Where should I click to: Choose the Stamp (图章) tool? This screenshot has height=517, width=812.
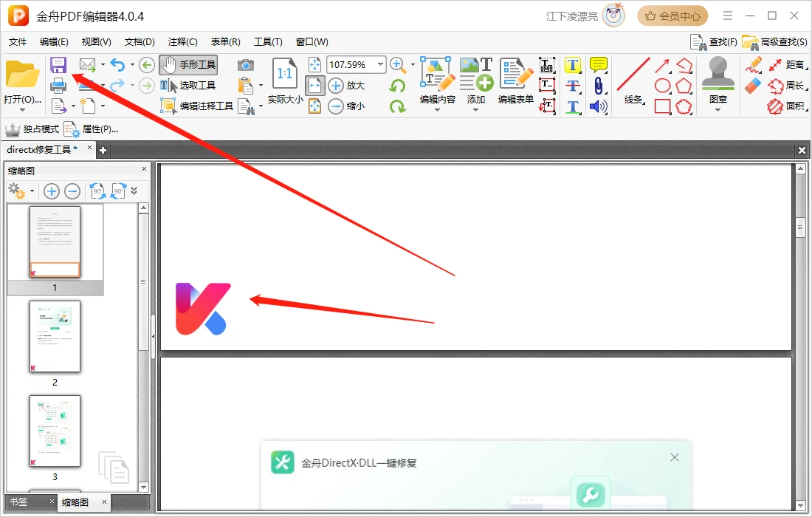[718, 81]
